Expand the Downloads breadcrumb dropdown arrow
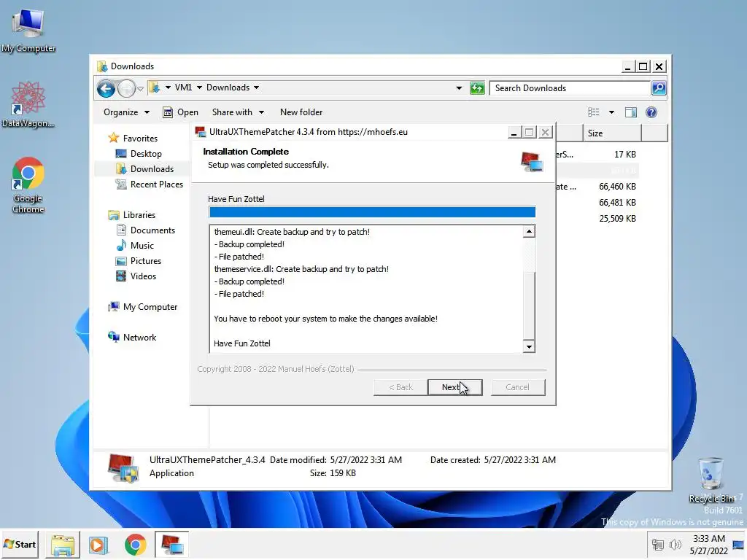Screen dimensions: 747x560 pyautogui.click(x=256, y=87)
